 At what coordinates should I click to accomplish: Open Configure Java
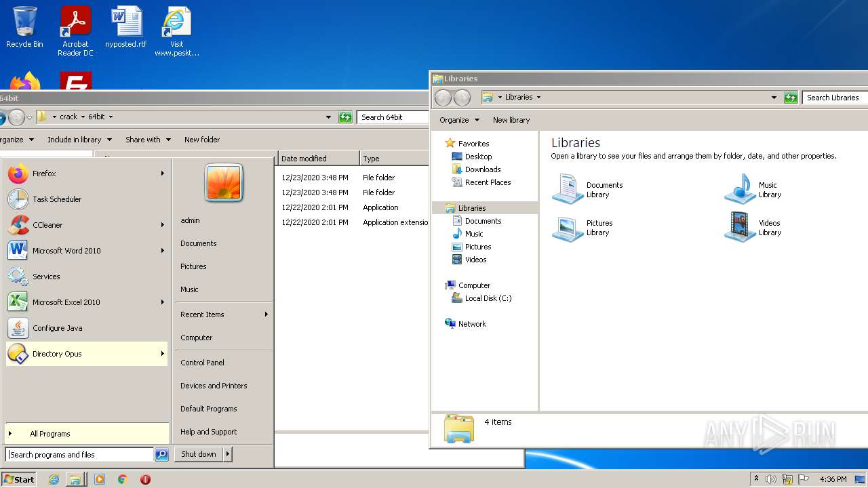click(x=86, y=328)
